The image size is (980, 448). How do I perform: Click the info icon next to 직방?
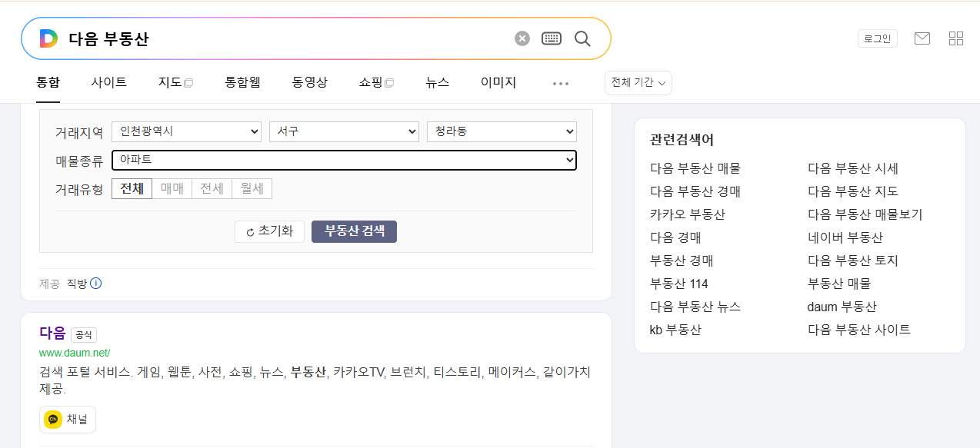tap(96, 284)
